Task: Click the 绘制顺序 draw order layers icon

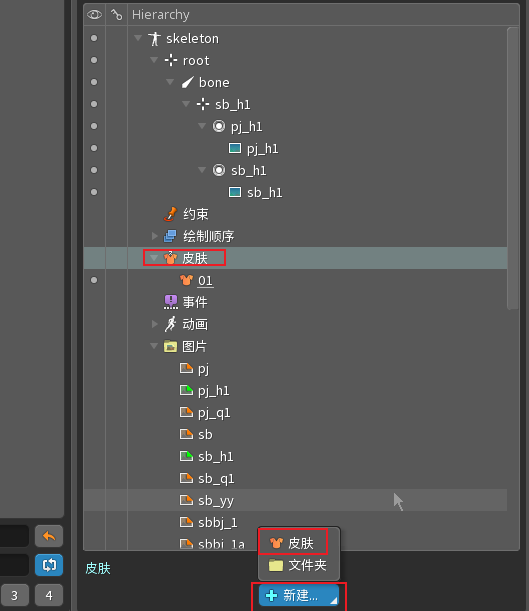Action: coord(170,236)
